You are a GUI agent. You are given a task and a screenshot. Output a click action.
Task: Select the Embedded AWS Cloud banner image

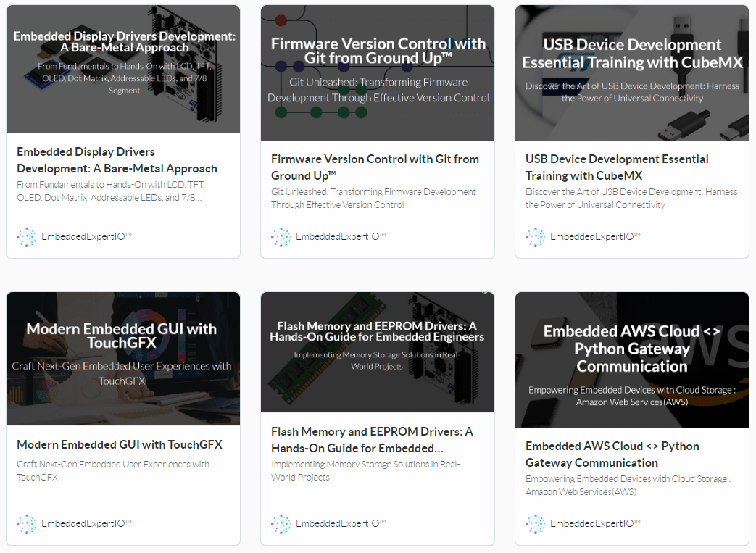632,359
